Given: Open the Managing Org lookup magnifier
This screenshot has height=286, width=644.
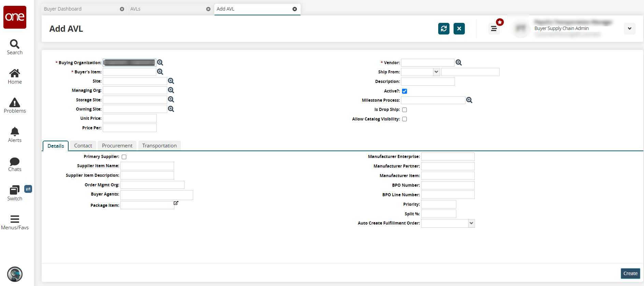Looking at the screenshot, I should 171,90.
